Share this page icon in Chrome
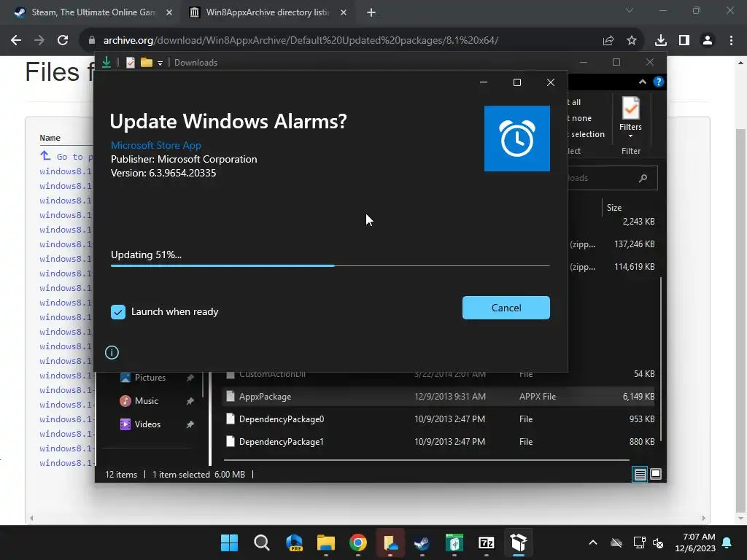 608,41
